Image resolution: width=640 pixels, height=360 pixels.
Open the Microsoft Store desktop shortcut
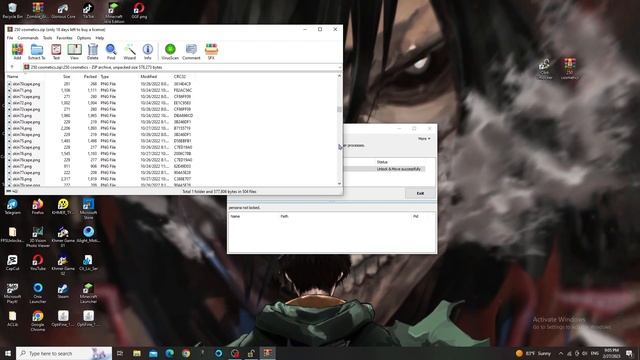click(x=88, y=209)
